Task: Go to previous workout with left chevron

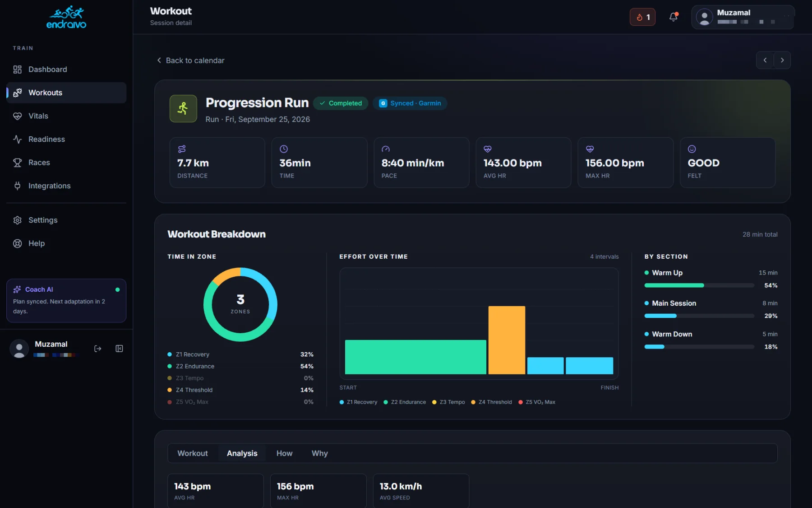Action: (765, 60)
